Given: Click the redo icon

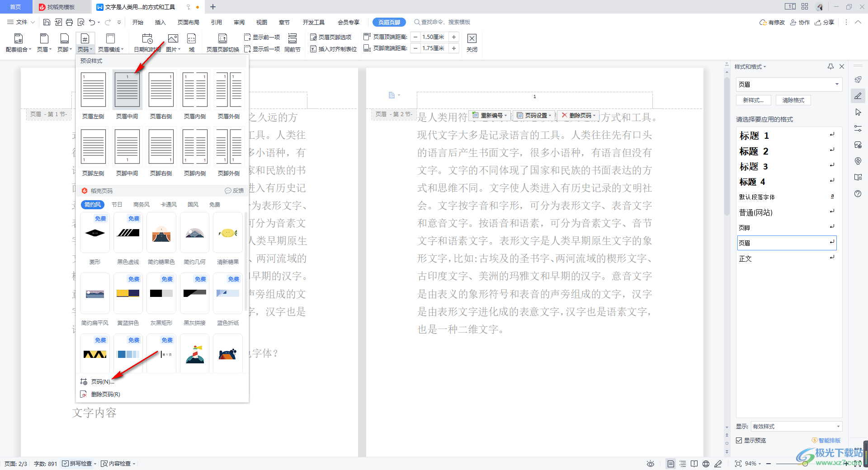Looking at the screenshot, I should point(108,22).
